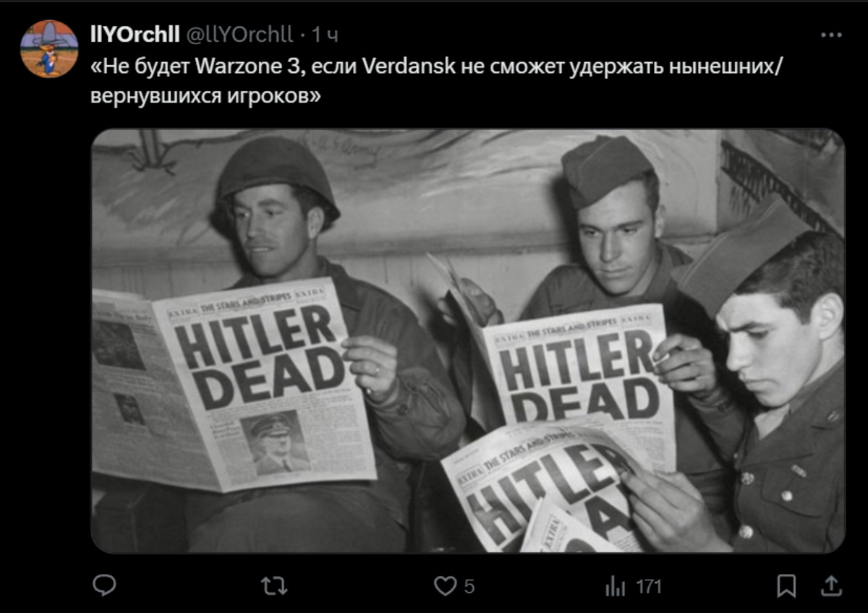This screenshot has height=613, width=868.
Task: Bookmark this post
Action: 786,586
